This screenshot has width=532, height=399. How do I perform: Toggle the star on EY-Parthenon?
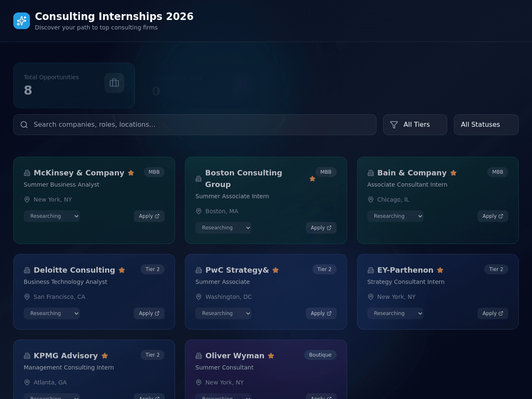[440, 270]
